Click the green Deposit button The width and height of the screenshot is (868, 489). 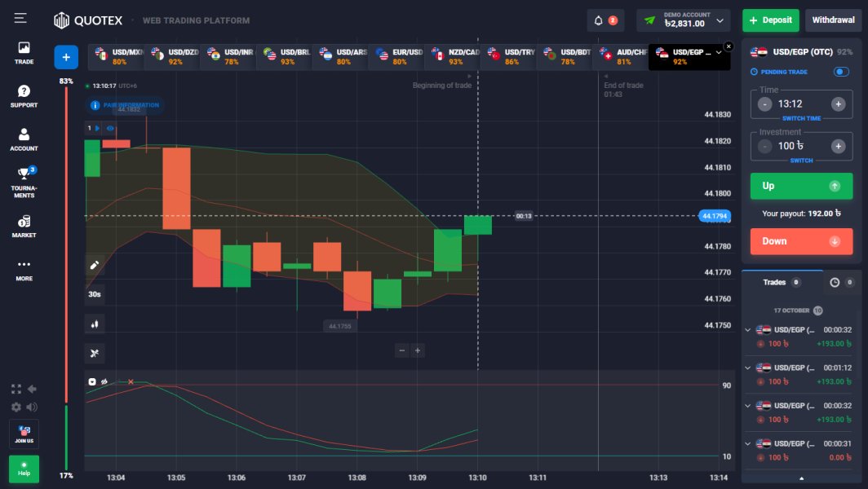[771, 20]
